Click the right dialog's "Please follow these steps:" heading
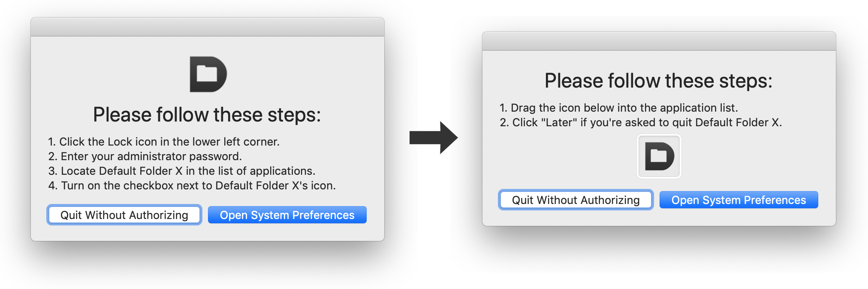 point(658,81)
